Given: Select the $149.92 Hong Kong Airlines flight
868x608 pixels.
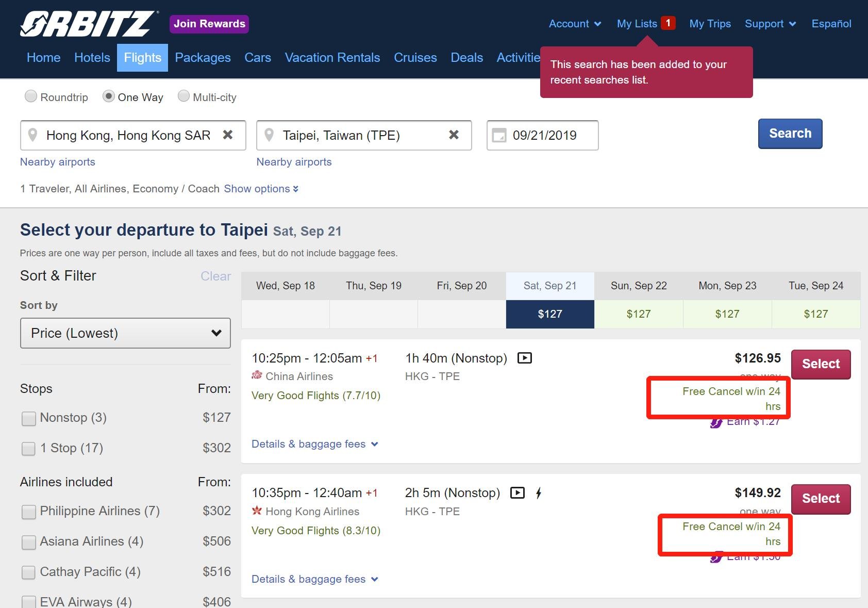Looking at the screenshot, I should [821, 499].
